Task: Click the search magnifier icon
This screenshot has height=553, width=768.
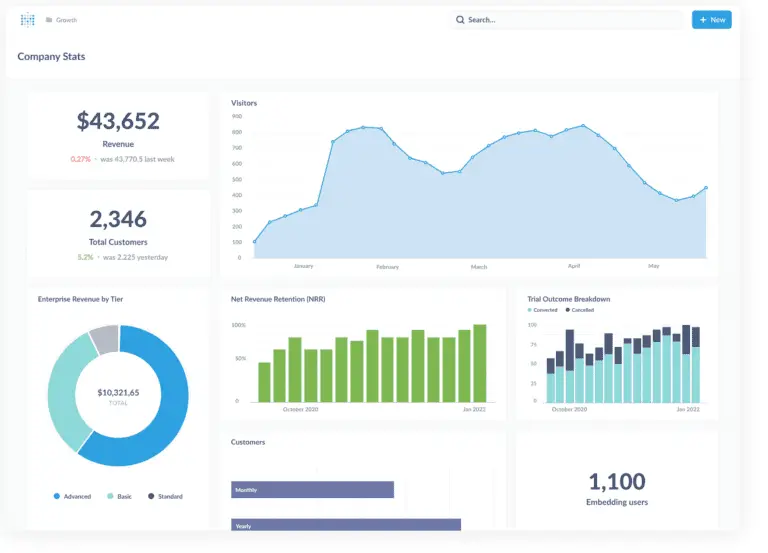Action: pyautogui.click(x=460, y=20)
